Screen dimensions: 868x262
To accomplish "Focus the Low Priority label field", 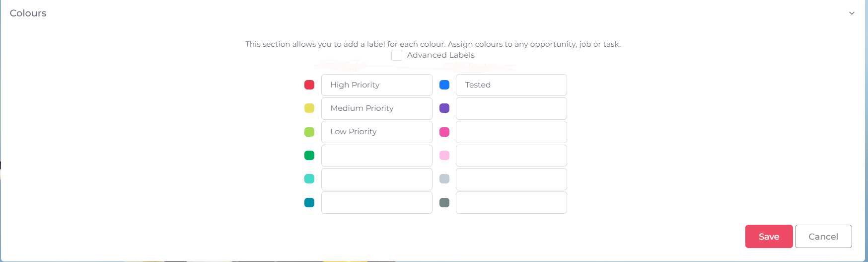I will tap(376, 132).
